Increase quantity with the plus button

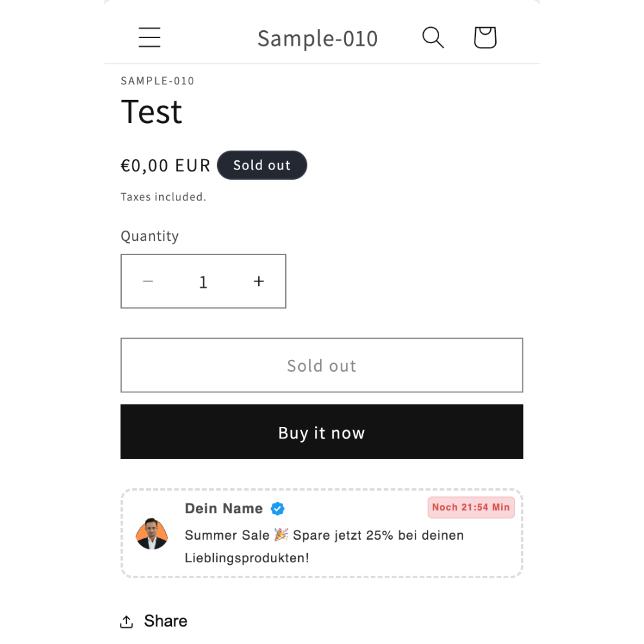[x=259, y=281]
